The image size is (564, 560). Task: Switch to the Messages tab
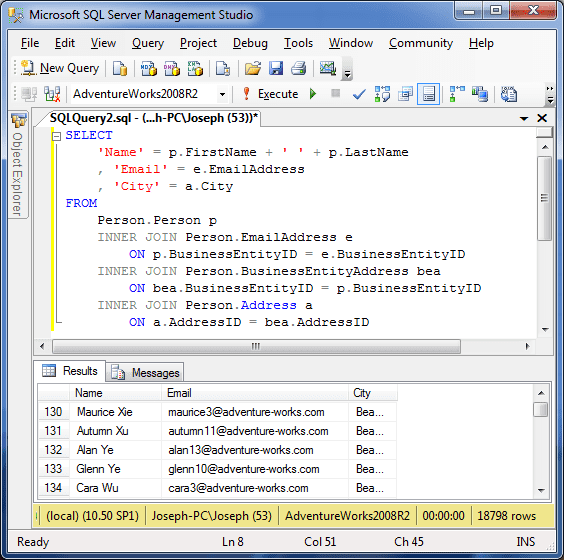pyautogui.click(x=145, y=372)
